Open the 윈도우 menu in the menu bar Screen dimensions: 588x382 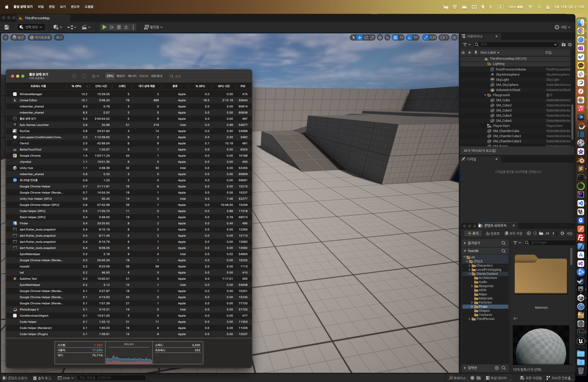tap(75, 7)
